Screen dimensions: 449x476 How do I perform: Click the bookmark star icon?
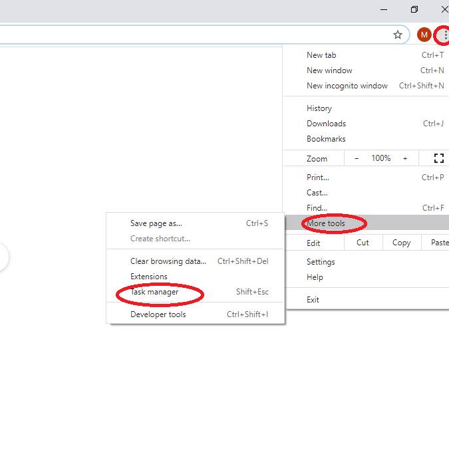tap(398, 35)
